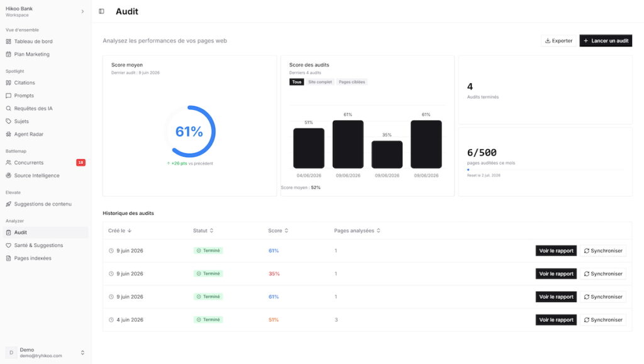Click the 61% circular score gauge
The image size is (644, 364).
point(189,131)
